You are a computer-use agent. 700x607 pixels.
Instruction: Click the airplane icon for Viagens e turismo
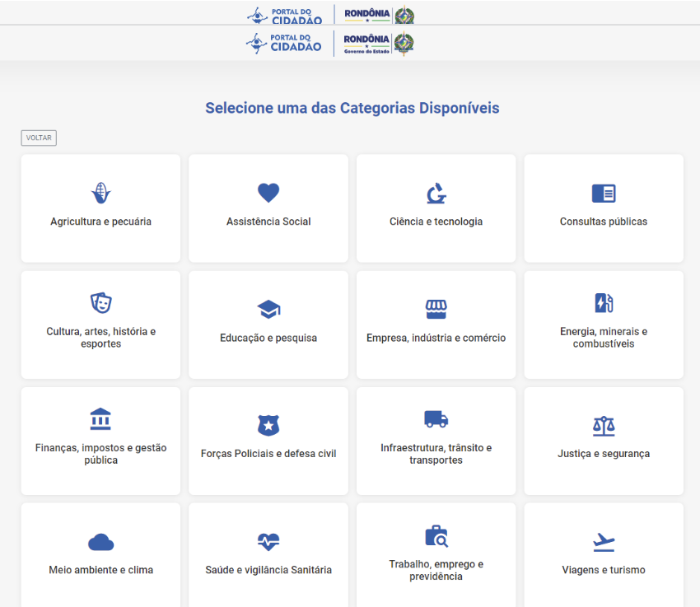(x=604, y=542)
